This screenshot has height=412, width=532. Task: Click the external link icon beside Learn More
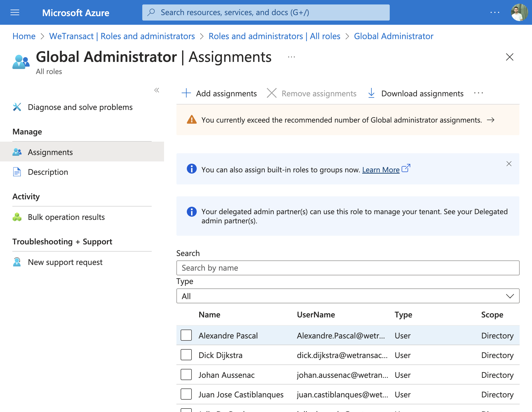(406, 168)
